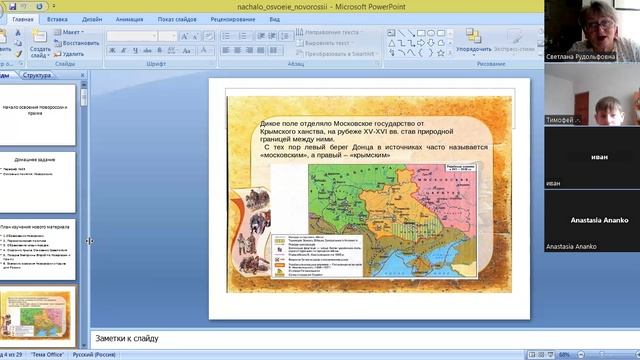The height and width of the screenshot is (360, 640).
Task: Select the План изучения нового материала thumbnail
Action: (38, 249)
